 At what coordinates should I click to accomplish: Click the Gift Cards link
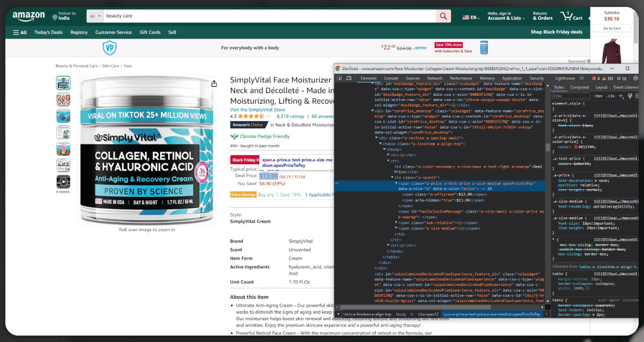(x=150, y=32)
